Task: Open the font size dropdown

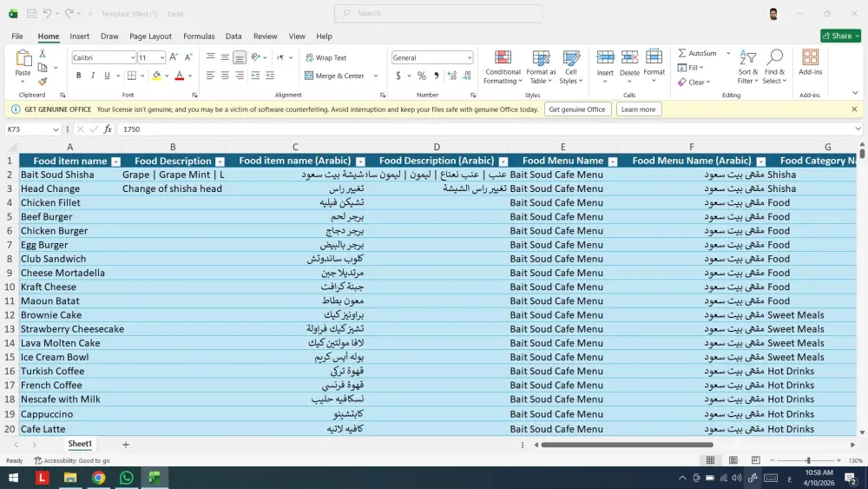Action: click(x=161, y=57)
